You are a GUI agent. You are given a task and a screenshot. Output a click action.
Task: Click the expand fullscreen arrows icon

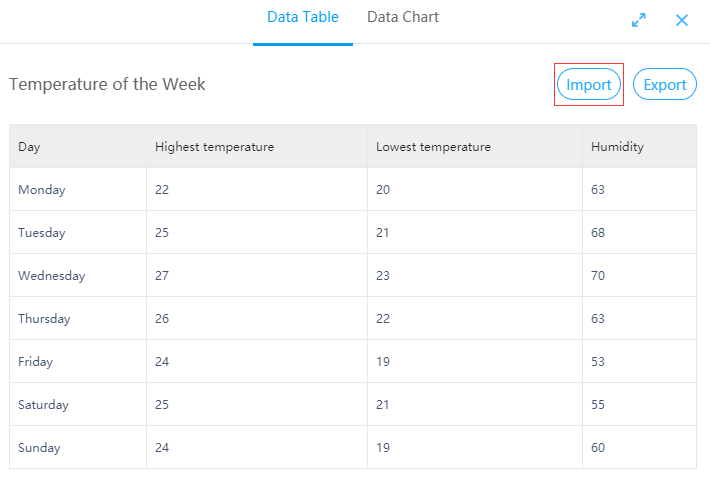[638, 20]
